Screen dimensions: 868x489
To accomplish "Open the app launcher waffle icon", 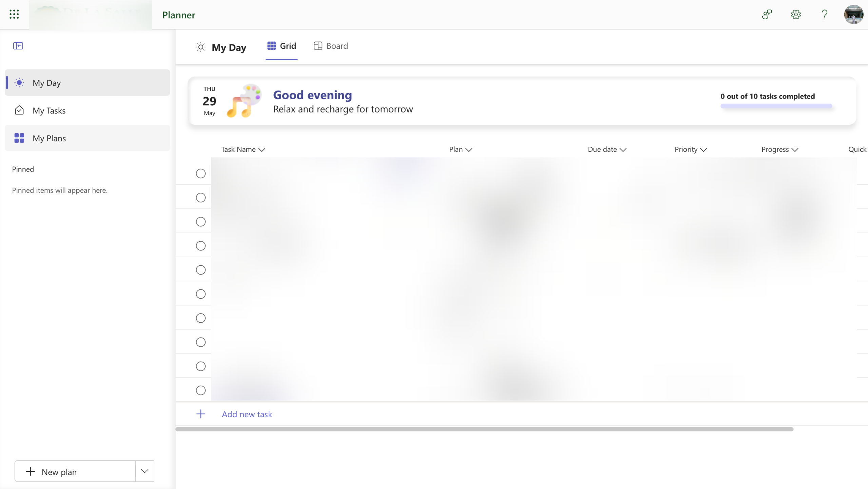I will click(14, 14).
